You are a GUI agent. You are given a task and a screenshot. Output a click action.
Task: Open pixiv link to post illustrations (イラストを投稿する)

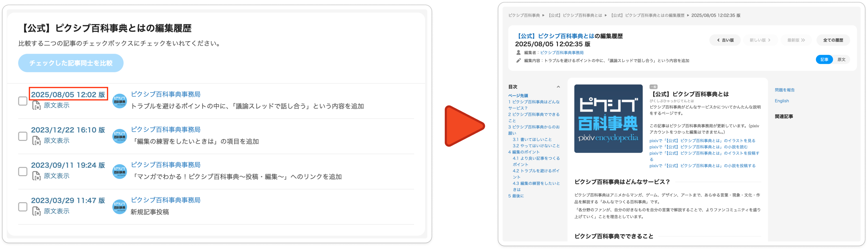tap(704, 156)
